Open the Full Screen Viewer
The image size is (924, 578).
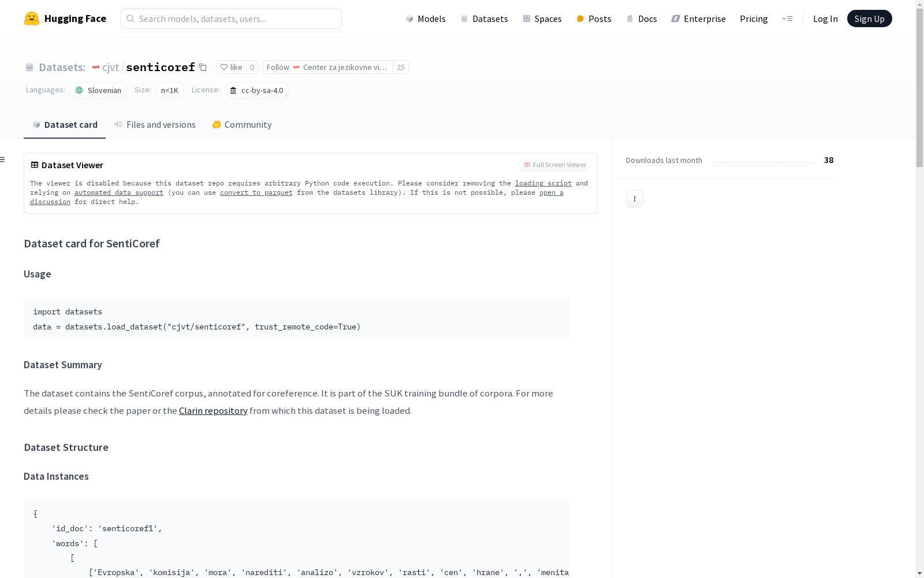click(555, 165)
